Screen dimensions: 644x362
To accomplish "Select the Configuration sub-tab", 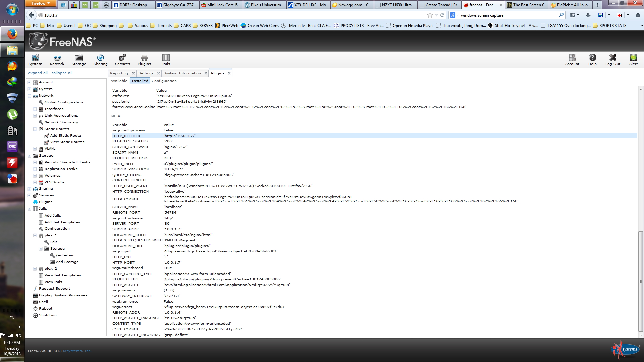I will (164, 81).
